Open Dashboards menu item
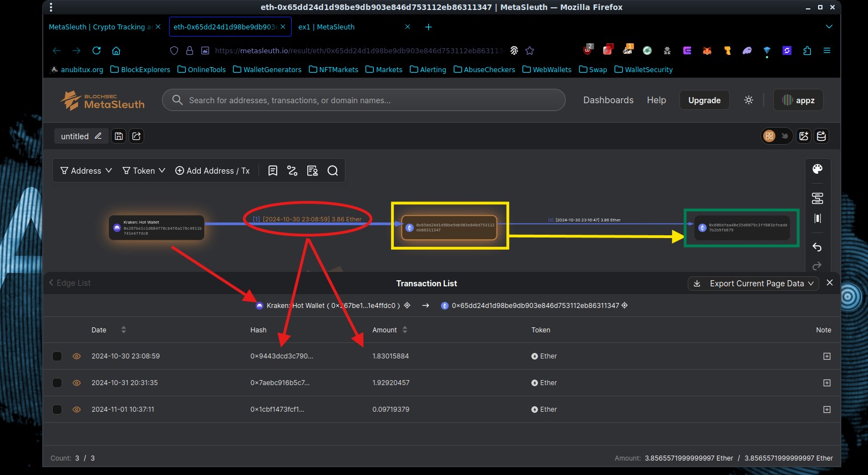 [x=608, y=100]
